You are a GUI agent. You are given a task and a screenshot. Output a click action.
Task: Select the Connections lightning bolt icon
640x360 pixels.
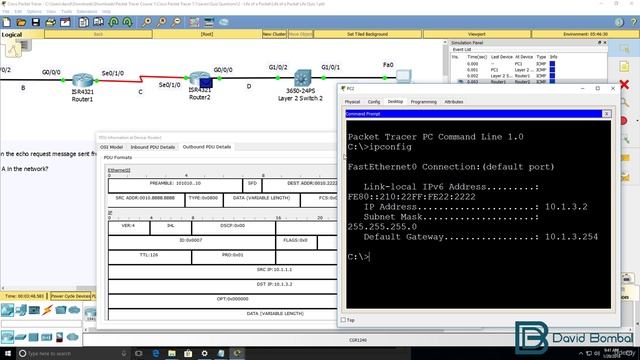click(47, 310)
